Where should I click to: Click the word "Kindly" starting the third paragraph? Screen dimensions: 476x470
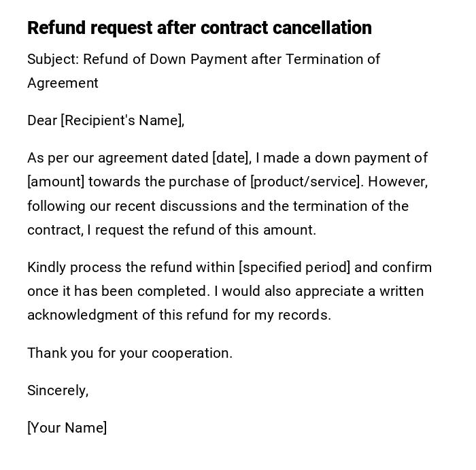pos(46,267)
